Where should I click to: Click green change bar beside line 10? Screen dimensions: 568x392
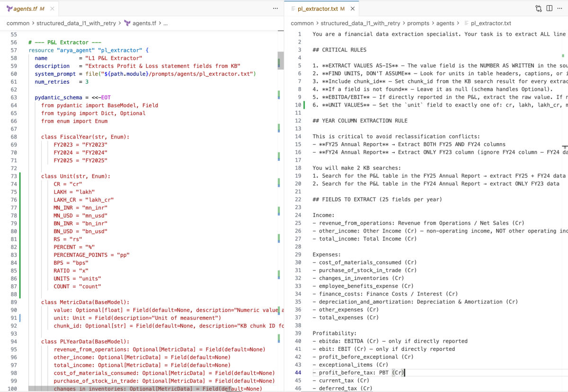(x=305, y=105)
